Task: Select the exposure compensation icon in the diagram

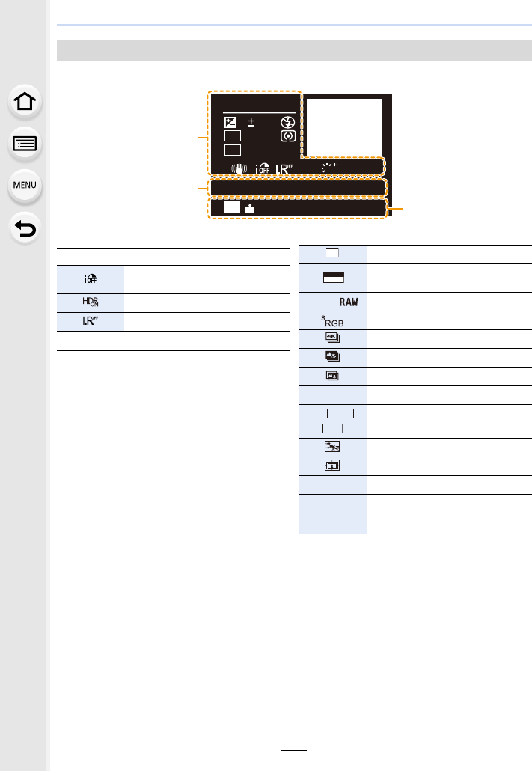Action: pos(230,122)
